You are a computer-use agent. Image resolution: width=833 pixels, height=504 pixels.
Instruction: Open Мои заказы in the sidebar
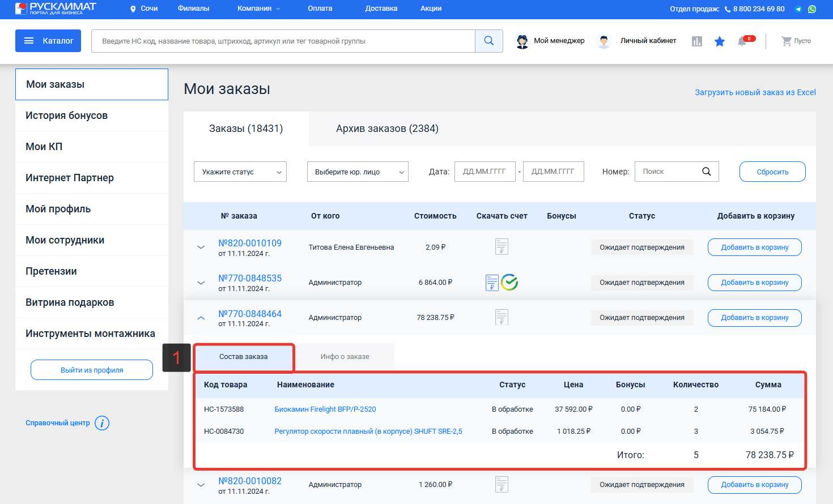[x=92, y=84]
